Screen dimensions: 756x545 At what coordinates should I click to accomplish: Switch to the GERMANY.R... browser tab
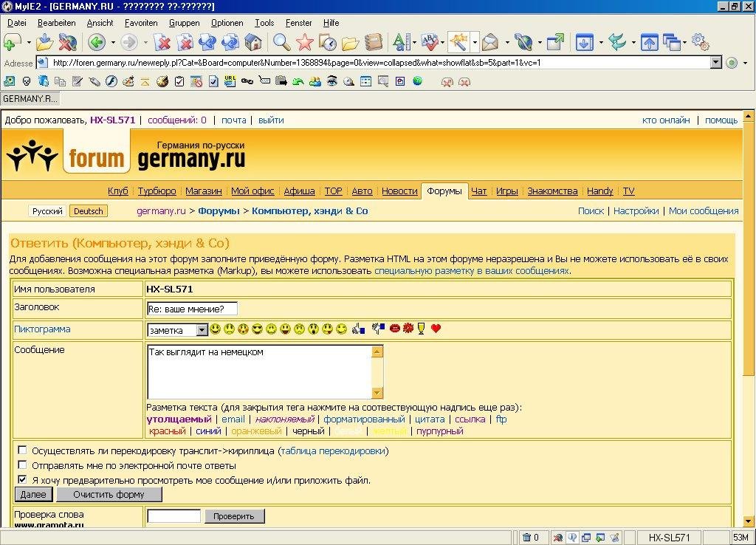coord(30,99)
